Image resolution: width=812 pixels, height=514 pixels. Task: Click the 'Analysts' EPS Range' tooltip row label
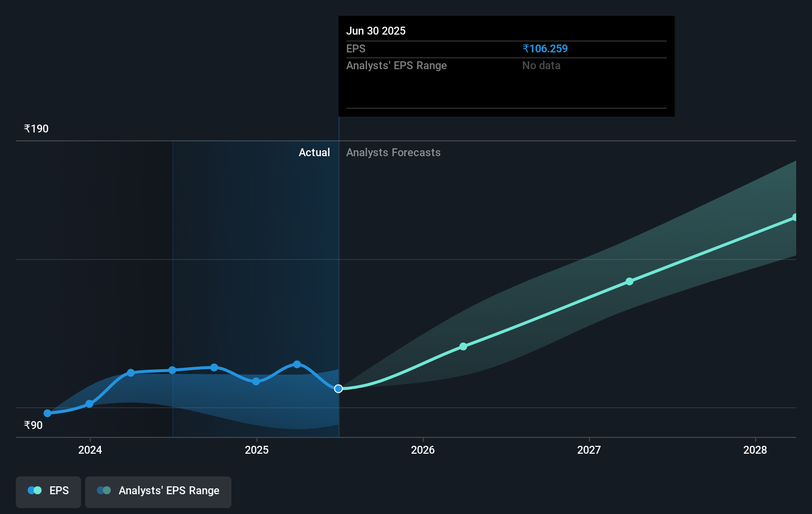click(397, 66)
